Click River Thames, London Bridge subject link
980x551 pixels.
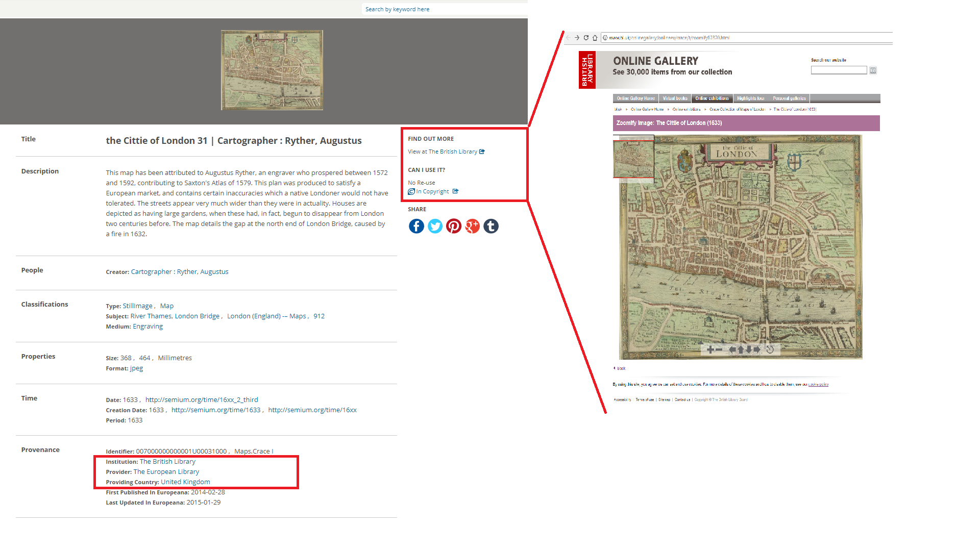(175, 316)
